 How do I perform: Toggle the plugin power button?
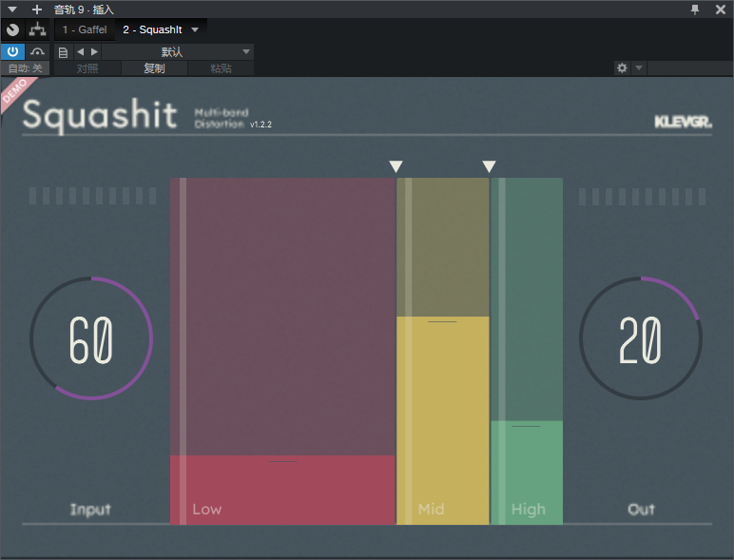tap(12, 51)
